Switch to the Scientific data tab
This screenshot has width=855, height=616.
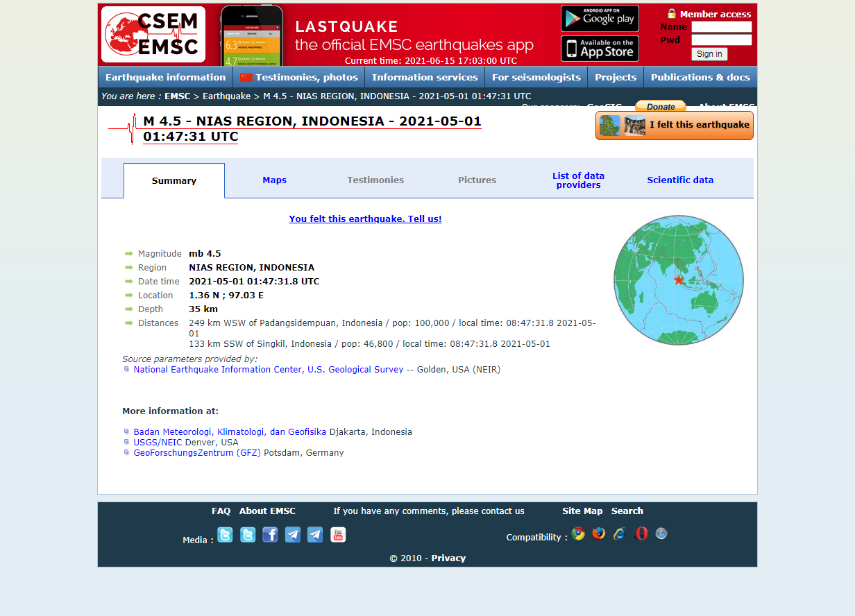(x=680, y=180)
